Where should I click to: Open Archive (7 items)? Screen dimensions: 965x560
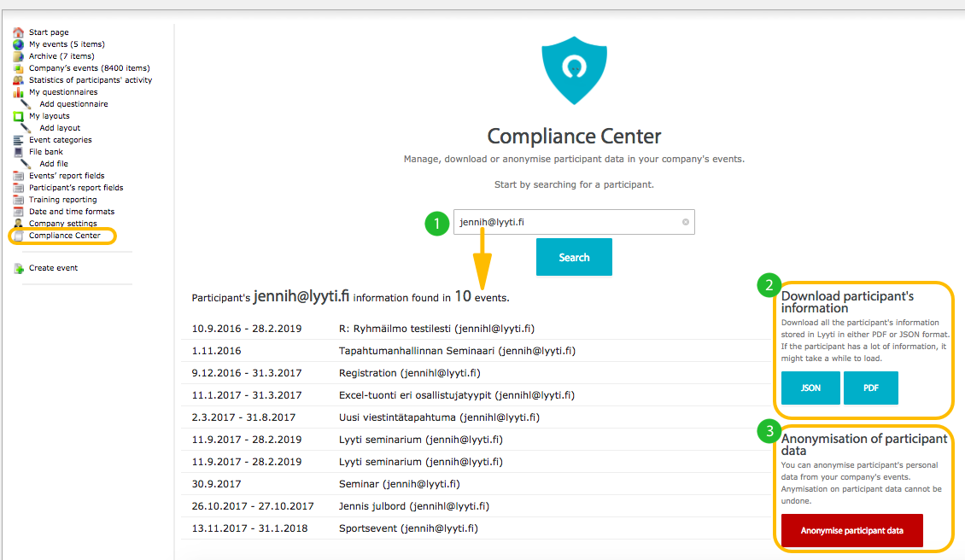(61, 56)
